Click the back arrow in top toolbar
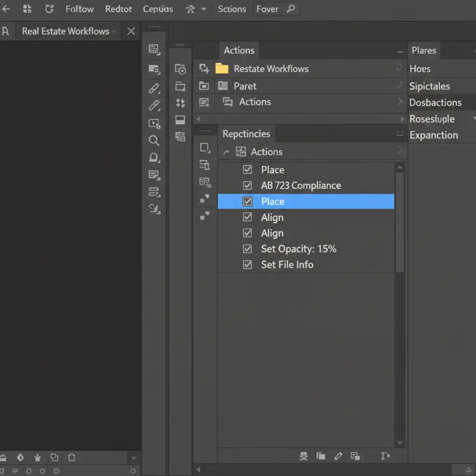This screenshot has height=476, width=476. (x=6, y=9)
